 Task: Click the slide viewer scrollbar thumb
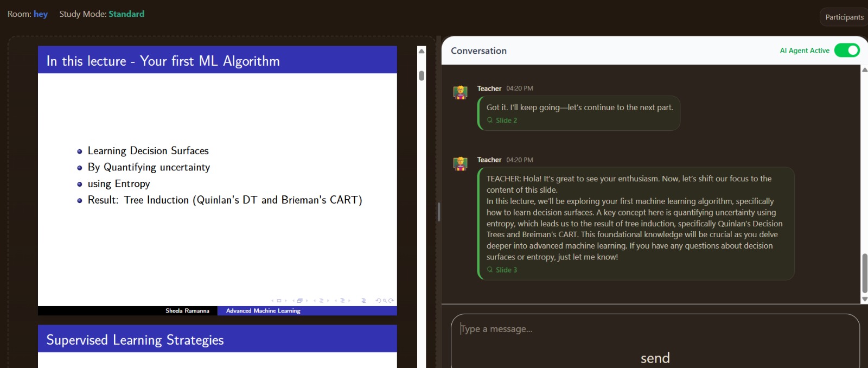(x=422, y=75)
